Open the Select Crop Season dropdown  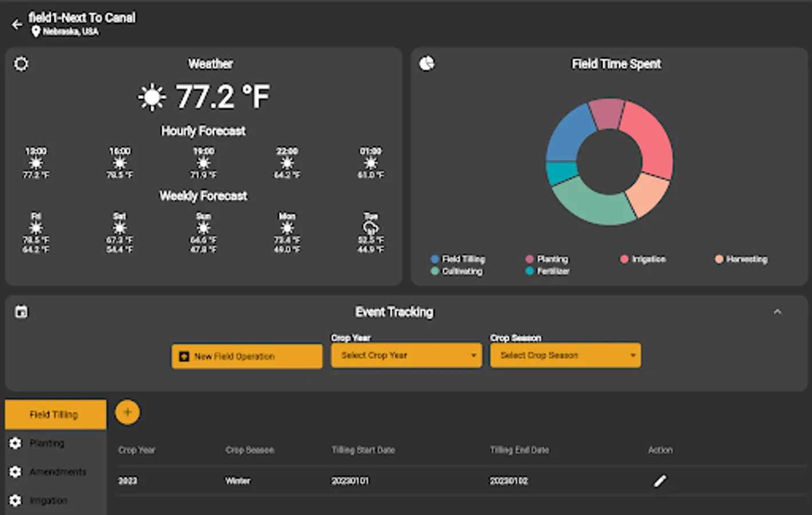(x=565, y=355)
